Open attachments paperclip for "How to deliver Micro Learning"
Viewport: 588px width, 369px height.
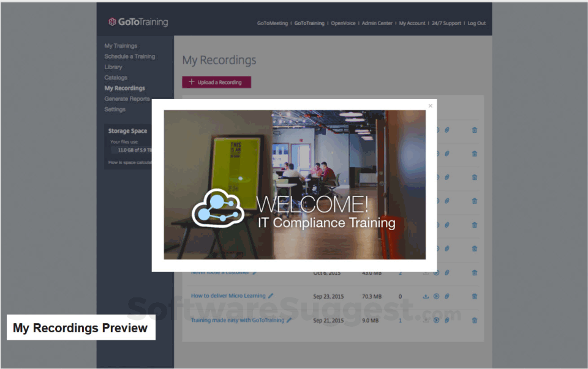(x=447, y=296)
